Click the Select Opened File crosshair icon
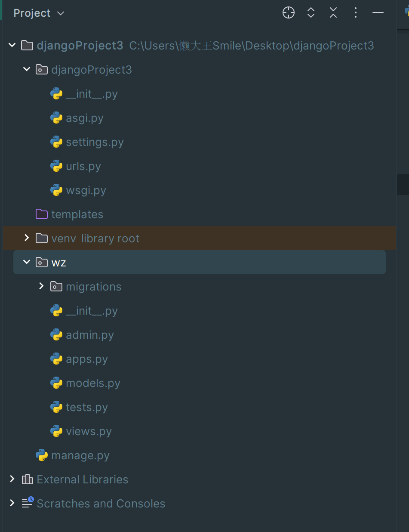The width and height of the screenshot is (409, 532). (x=289, y=13)
